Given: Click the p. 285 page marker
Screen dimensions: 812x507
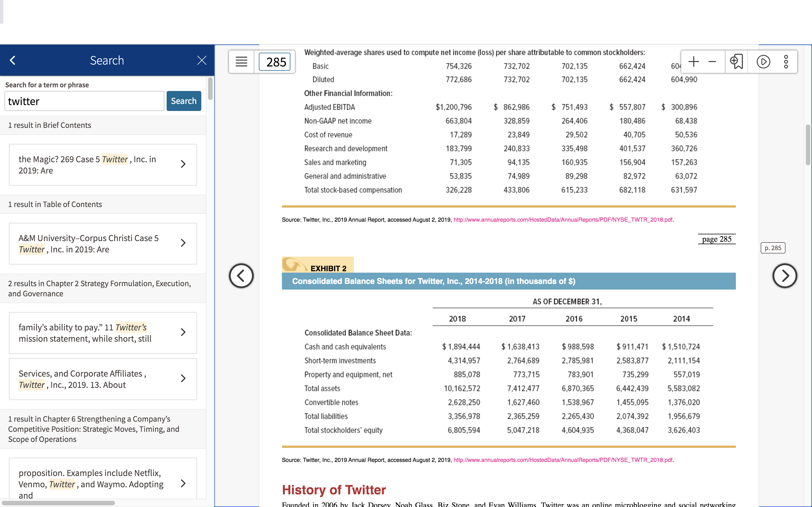Looking at the screenshot, I should point(773,248).
